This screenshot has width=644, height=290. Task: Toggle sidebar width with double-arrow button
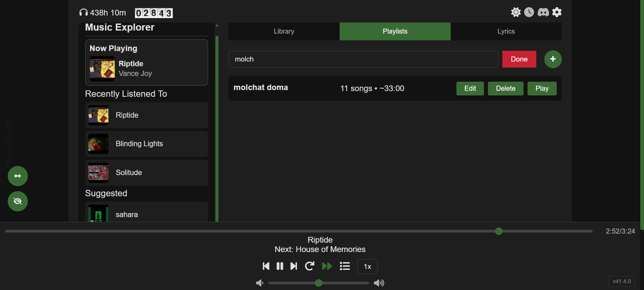pos(18,176)
